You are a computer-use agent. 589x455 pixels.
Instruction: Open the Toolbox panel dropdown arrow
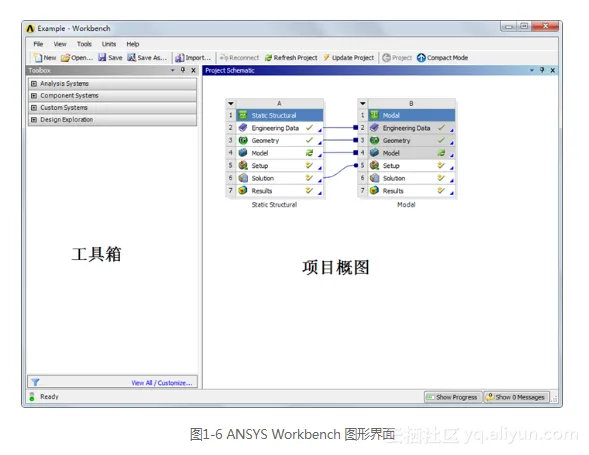[x=172, y=70]
